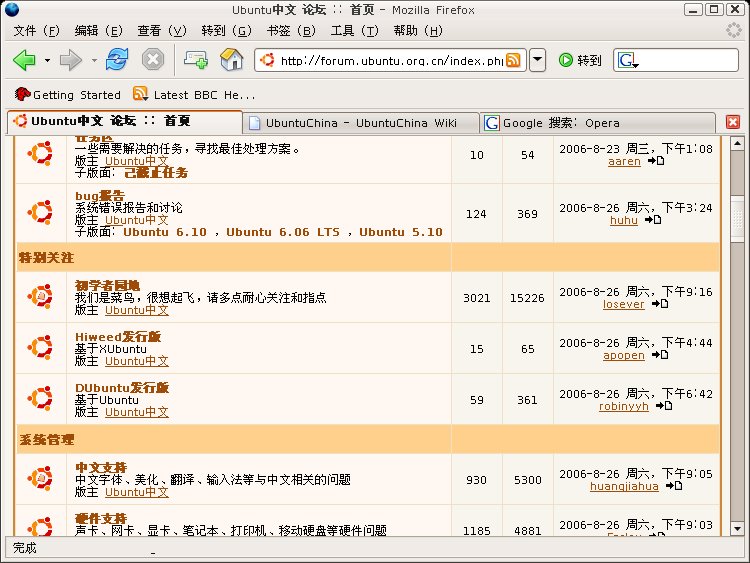750x563 pixels.
Task: Open 初学者园地 forum link
Action: [x=107, y=286]
